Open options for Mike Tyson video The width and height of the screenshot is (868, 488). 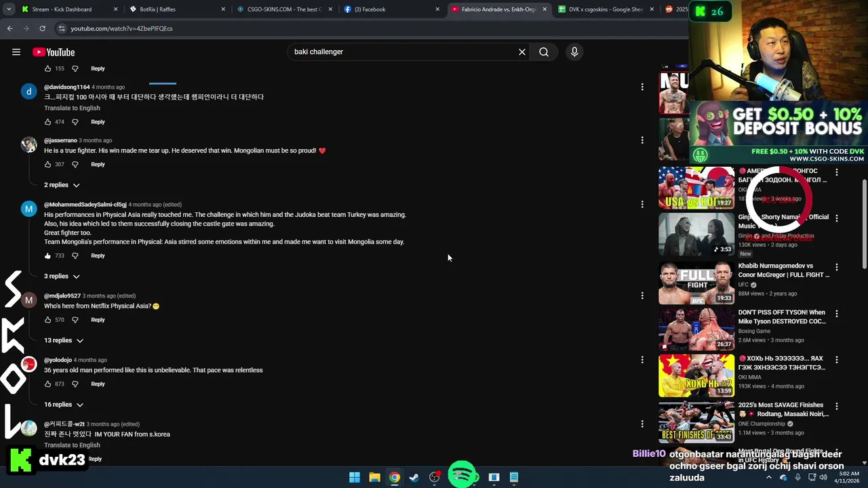click(837, 314)
